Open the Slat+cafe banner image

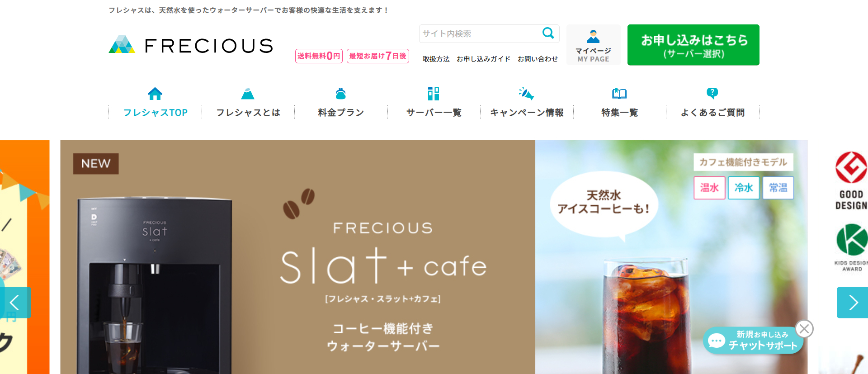[434, 257]
